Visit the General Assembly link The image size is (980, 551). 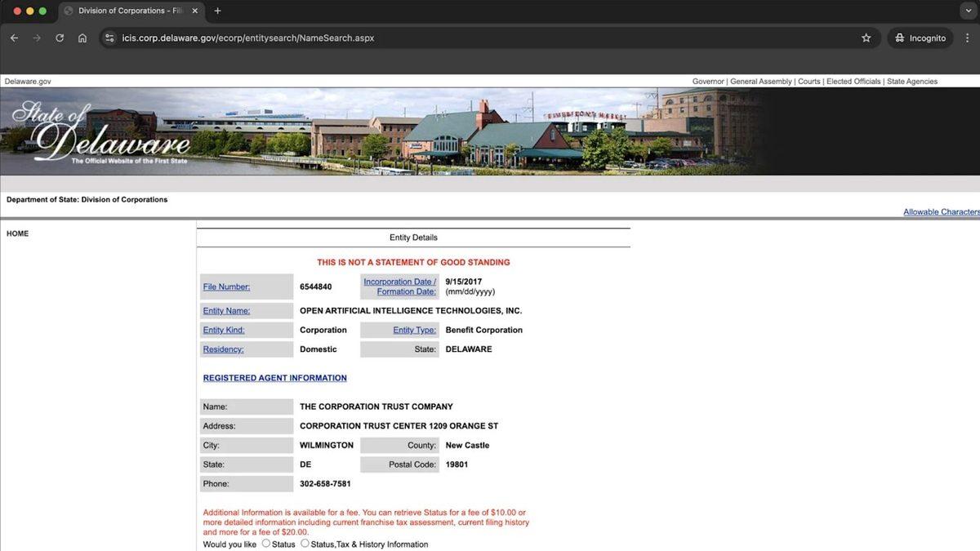[760, 82]
